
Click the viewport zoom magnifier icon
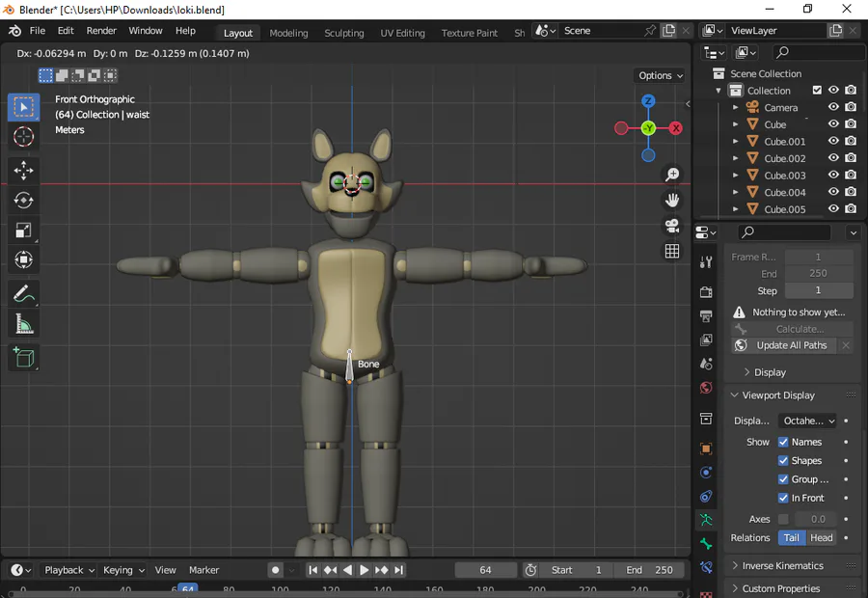[x=672, y=175]
